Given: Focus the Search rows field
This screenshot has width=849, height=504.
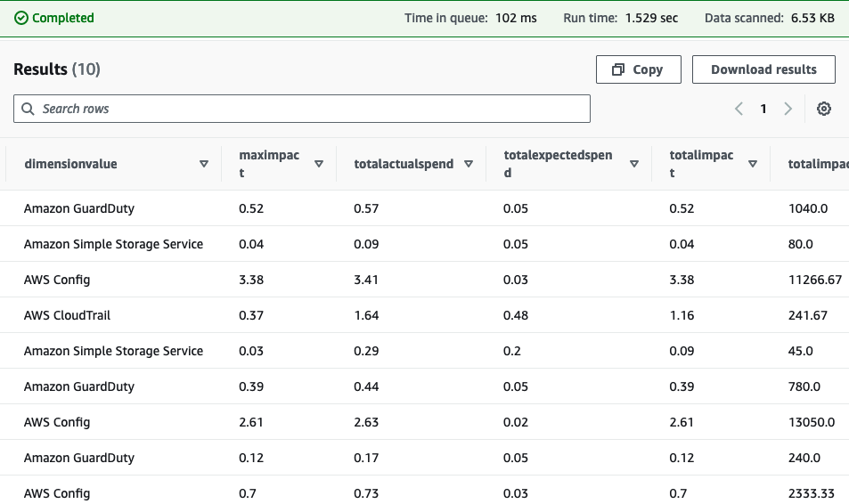Looking at the screenshot, I should 302,109.
